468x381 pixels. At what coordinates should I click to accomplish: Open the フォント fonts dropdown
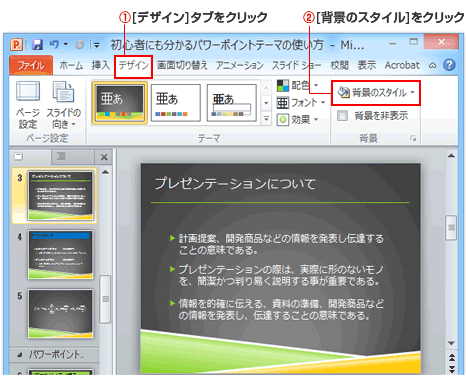[x=301, y=103]
